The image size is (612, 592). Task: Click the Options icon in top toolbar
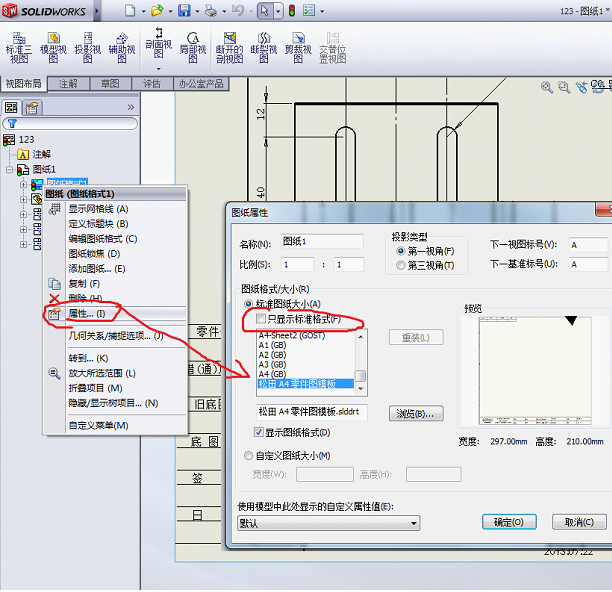pos(309,11)
